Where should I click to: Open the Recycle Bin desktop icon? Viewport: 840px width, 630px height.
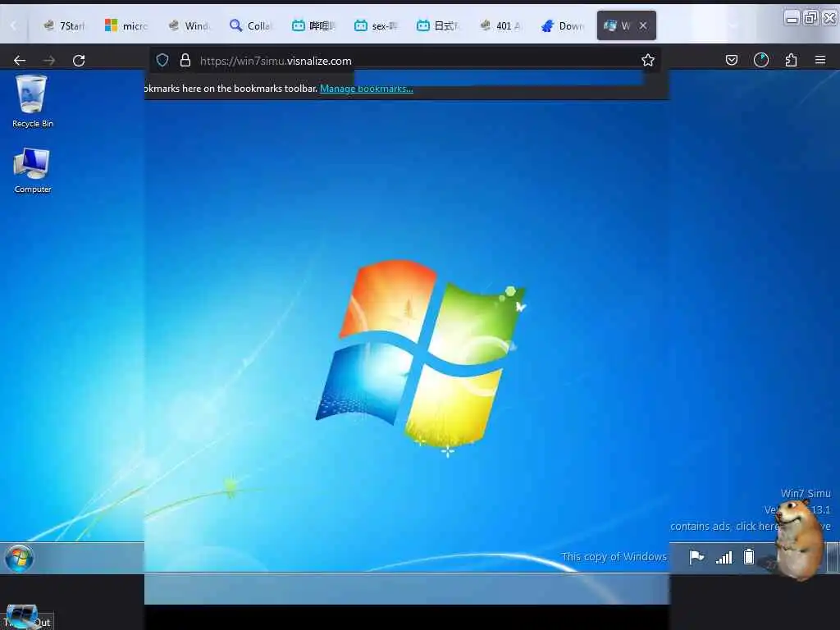[x=32, y=101]
